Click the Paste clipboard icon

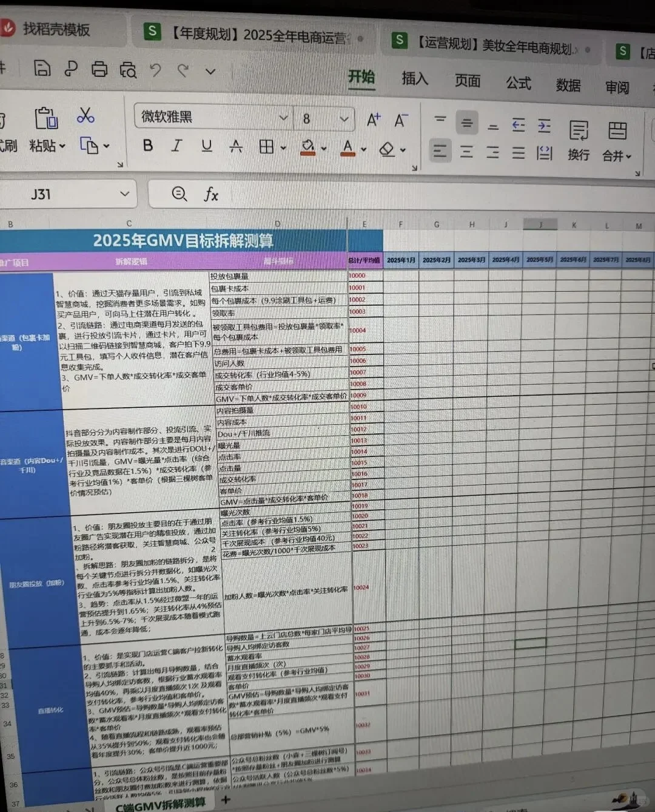pos(45,118)
